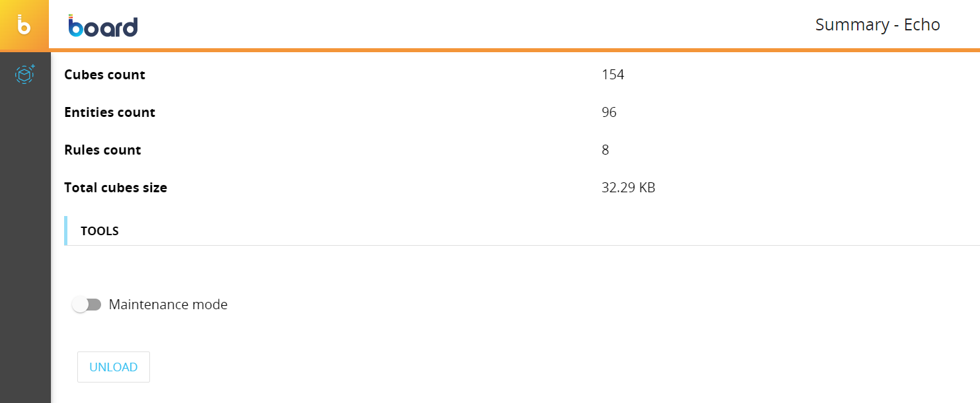The image size is (980, 403).
Task: Click the Board logo in header
Action: click(103, 26)
